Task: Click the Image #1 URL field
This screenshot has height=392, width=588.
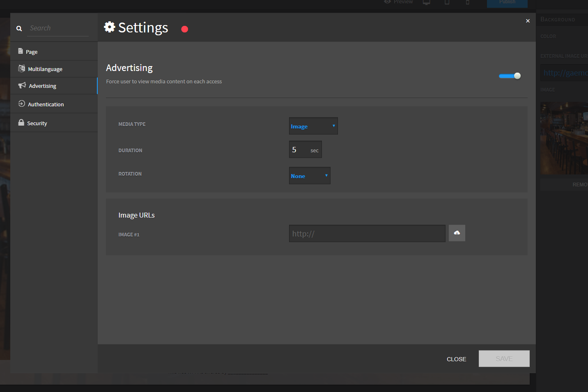Action: click(x=367, y=234)
